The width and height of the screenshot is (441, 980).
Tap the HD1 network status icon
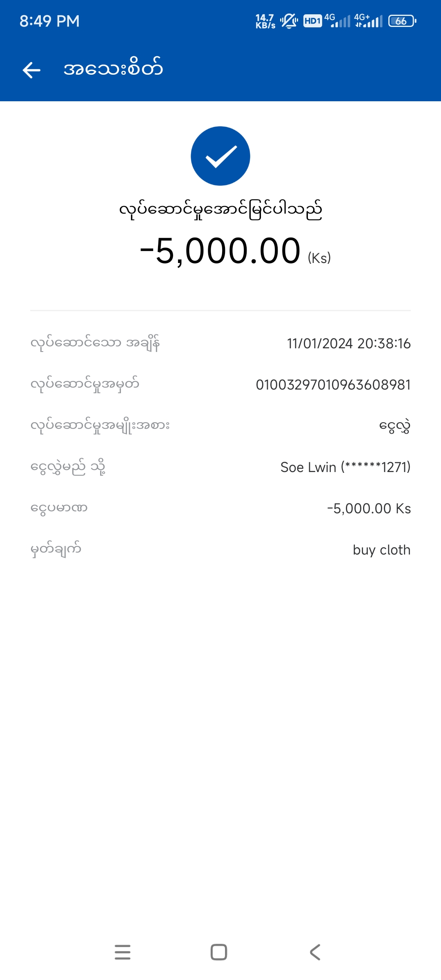(312, 21)
